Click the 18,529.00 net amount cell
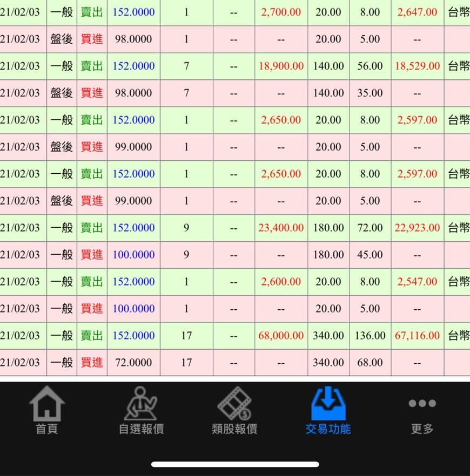The image size is (470, 476). tap(417, 66)
